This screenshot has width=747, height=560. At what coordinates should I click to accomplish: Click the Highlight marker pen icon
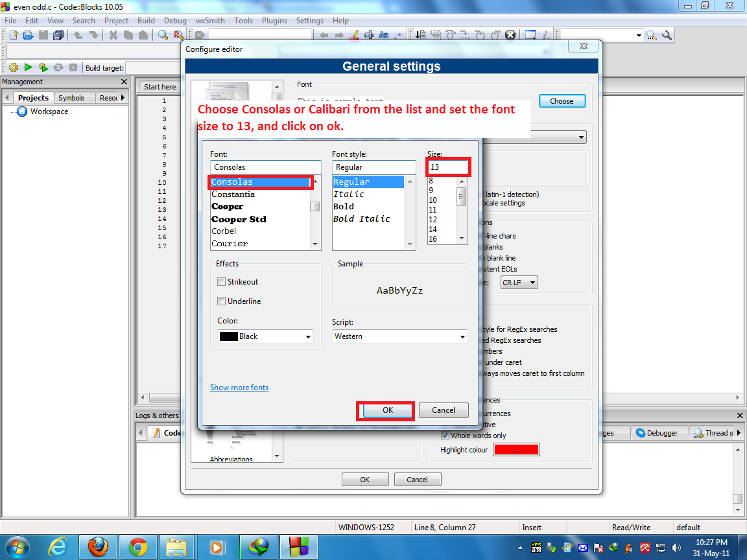[x=354, y=35]
